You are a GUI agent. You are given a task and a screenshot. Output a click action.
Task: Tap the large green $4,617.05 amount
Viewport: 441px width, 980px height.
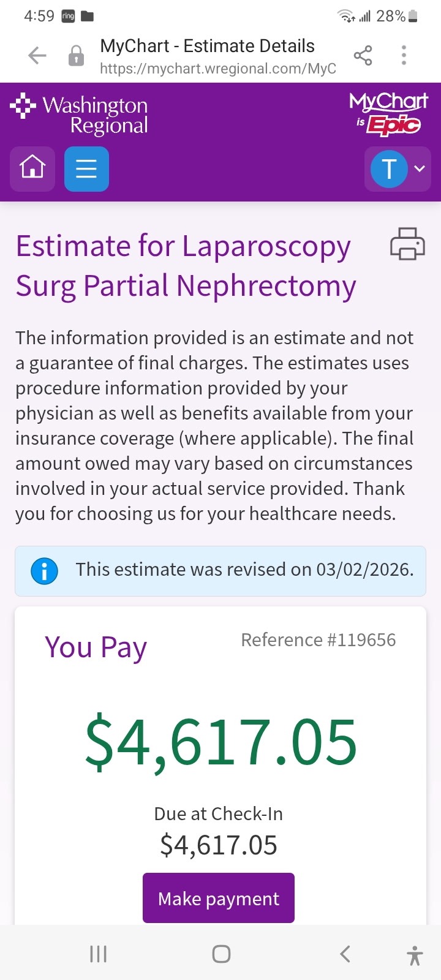click(221, 742)
